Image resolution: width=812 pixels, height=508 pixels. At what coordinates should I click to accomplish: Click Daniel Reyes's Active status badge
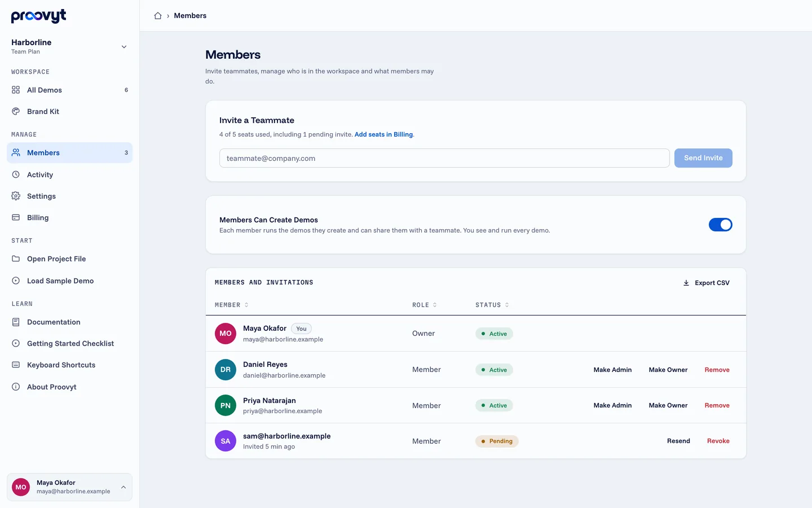tap(494, 370)
